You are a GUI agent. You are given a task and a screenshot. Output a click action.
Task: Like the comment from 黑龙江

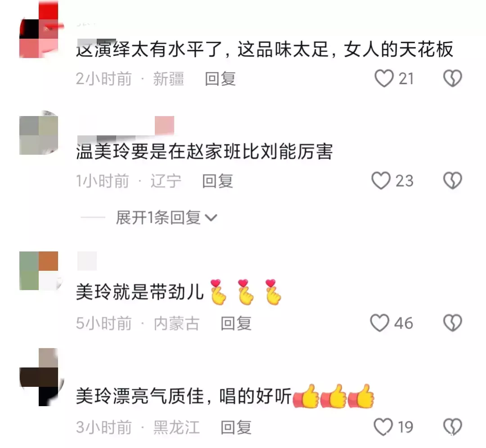pyautogui.click(x=383, y=426)
